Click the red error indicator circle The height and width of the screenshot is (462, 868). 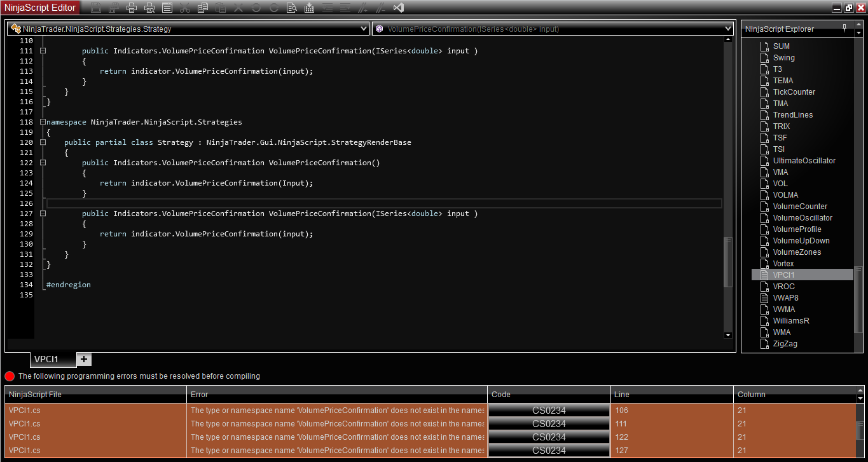[x=10, y=376]
